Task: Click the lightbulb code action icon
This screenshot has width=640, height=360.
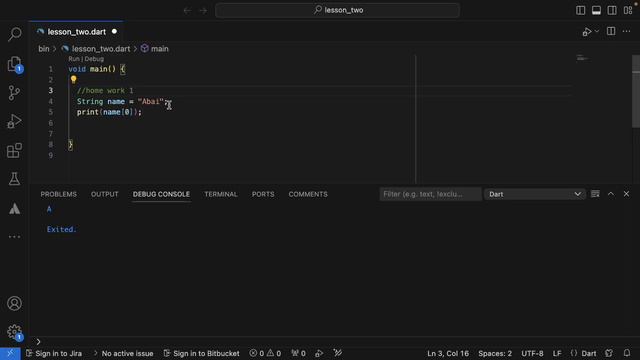Action: (73, 80)
